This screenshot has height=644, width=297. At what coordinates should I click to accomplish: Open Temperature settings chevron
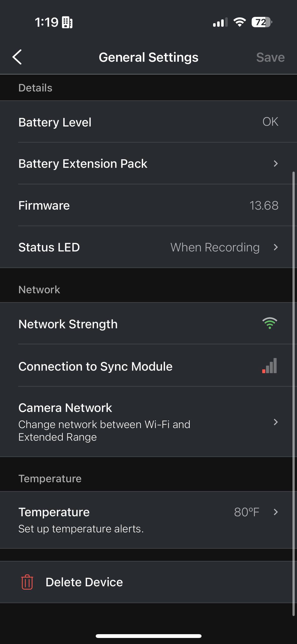(276, 512)
